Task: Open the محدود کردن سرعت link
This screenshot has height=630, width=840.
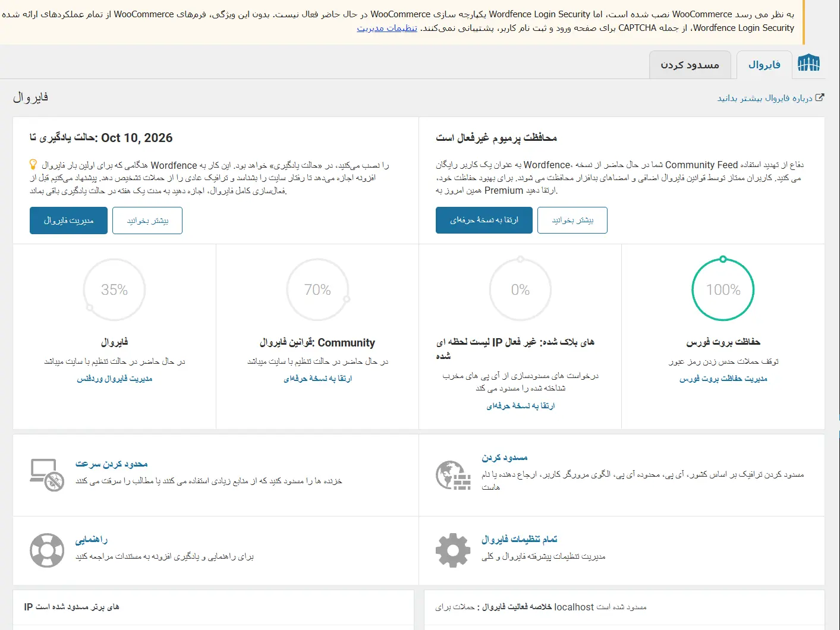Action: coord(111,464)
